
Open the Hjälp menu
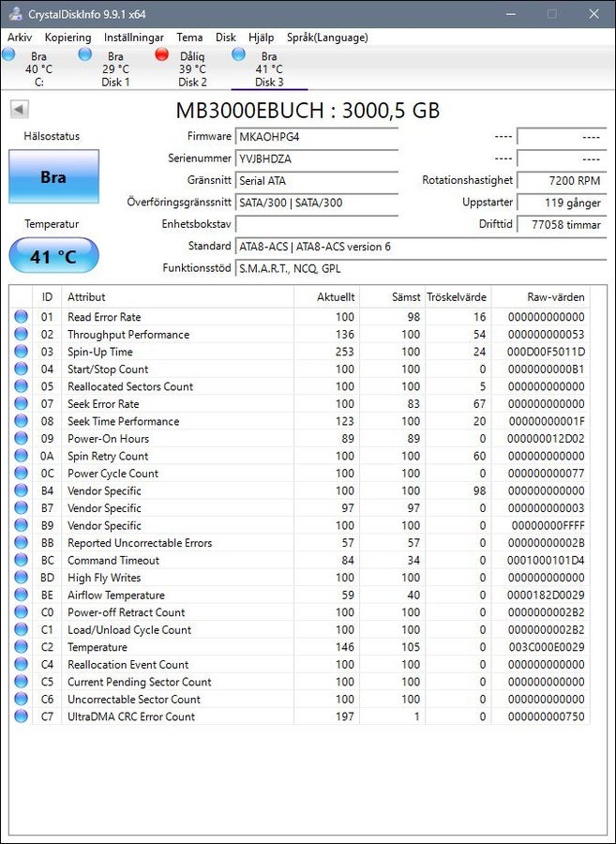click(262, 38)
